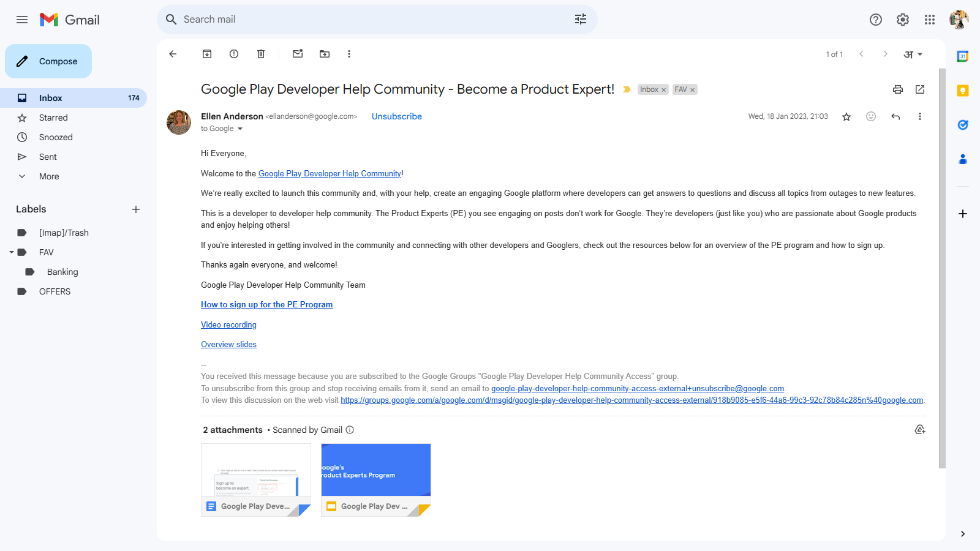980x551 pixels.
Task: Go back to inbox arrow
Action: pos(173,54)
